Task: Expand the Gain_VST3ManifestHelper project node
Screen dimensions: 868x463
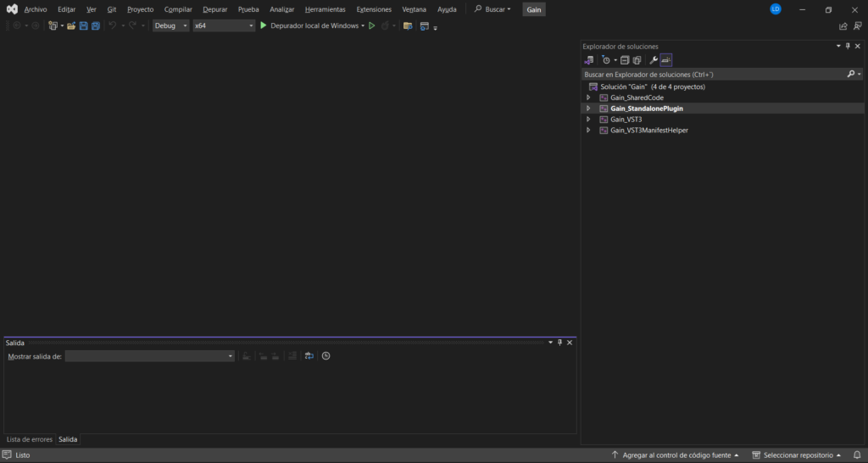Action: (588, 130)
